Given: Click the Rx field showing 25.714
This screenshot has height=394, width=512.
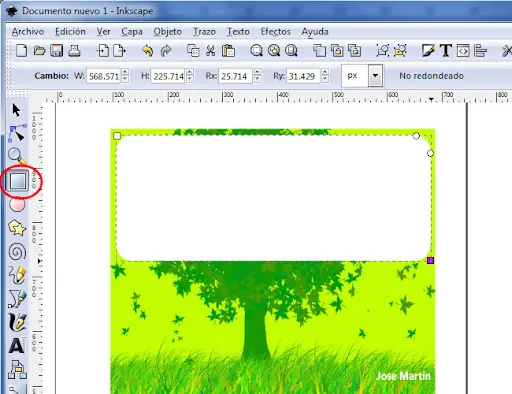Looking at the screenshot, I should [235, 76].
